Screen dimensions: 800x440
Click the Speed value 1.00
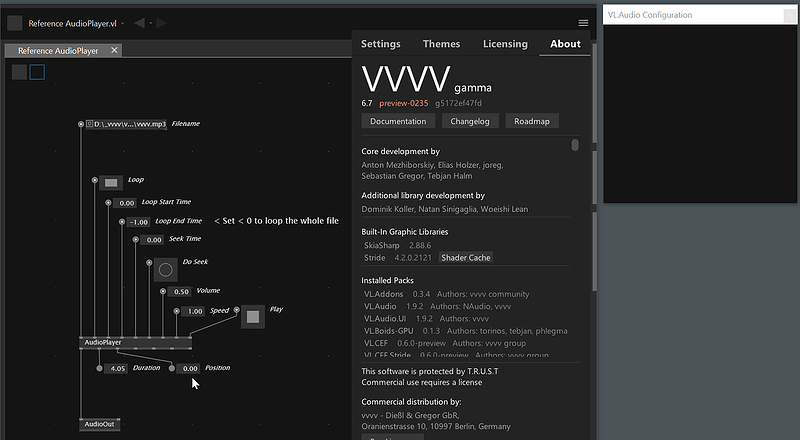click(x=193, y=311)
